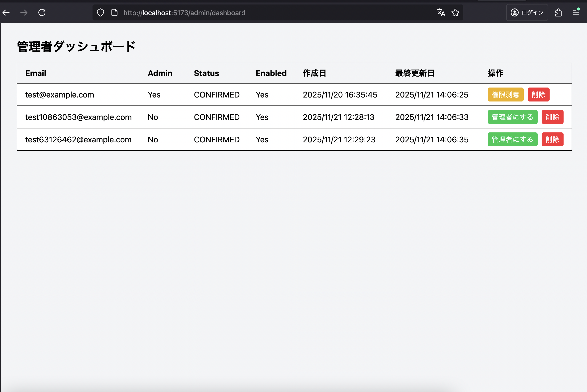Click the ログイン account button
This screenshot has height=392, width=587.
point(527,12)
